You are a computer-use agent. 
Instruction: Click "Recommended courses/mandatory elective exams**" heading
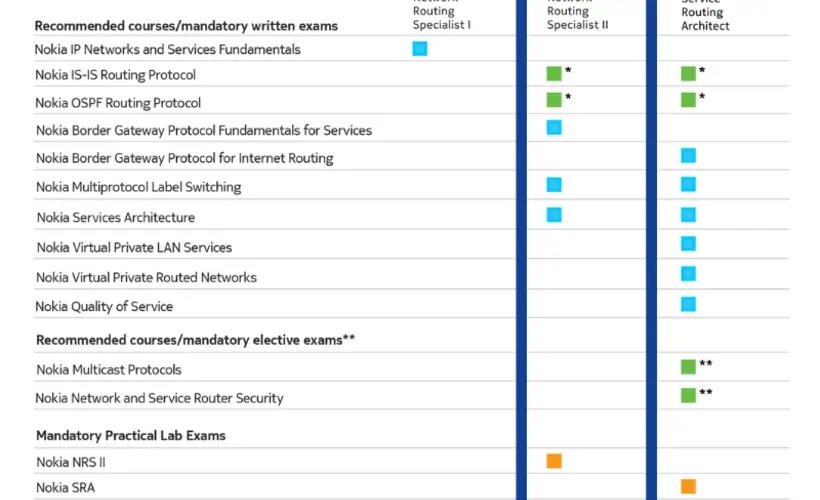pos(196,340)
